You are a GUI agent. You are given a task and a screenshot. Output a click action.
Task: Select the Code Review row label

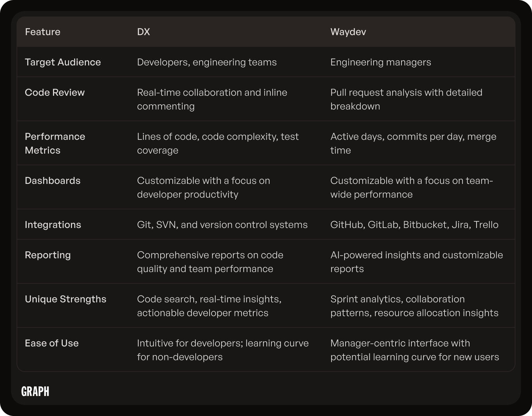click(x=55, y=92)
